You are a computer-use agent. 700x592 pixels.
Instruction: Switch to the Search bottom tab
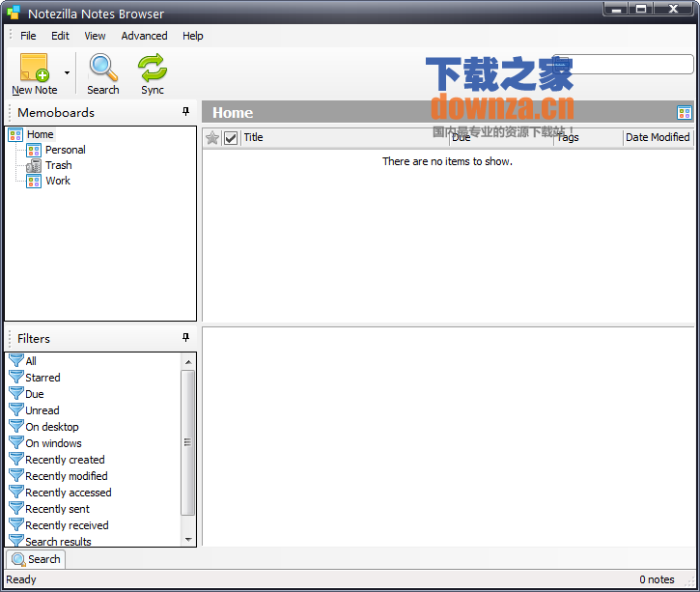(36, 559)
